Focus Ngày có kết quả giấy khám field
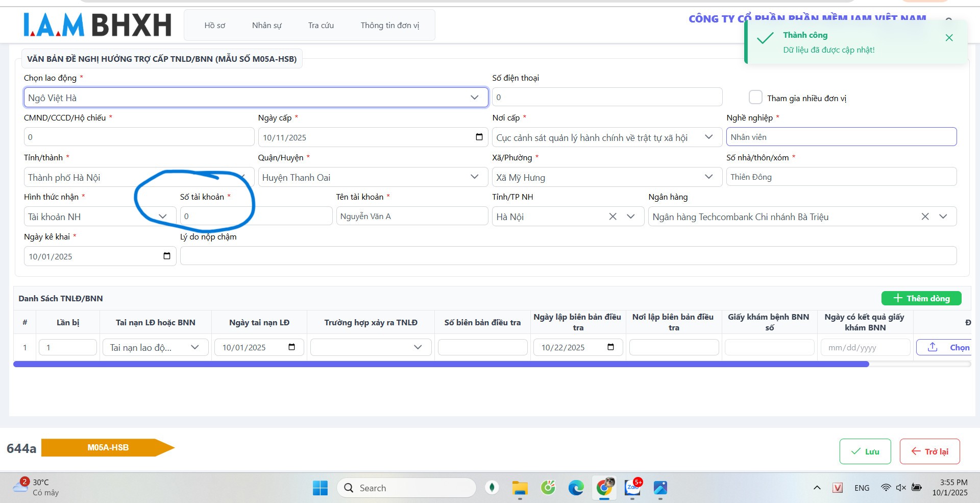Image resolution: width=980 pixels, height=503 pixels. pyautogui.click(x=865, y=347)
